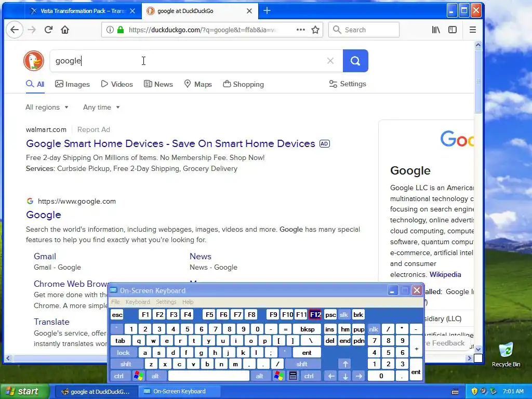Toggle the lock (caps lock) key

click(124, 353)
